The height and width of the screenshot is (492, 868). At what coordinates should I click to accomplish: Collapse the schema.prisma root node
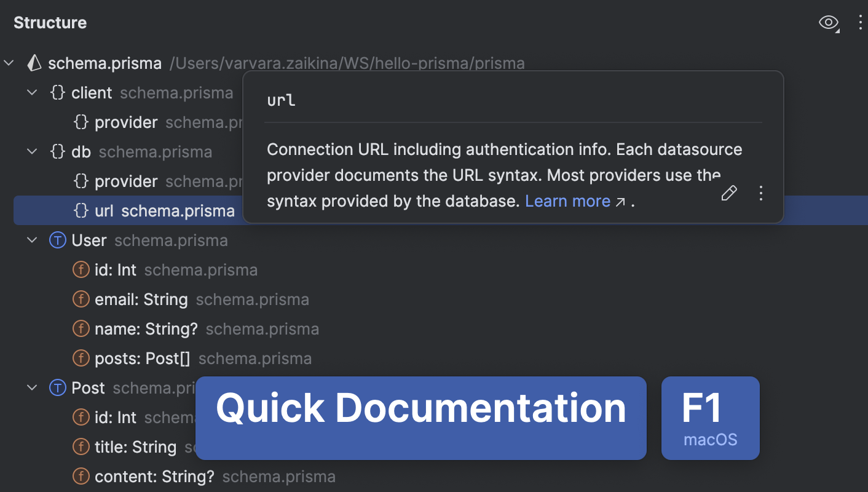click(x=9, y=62)
